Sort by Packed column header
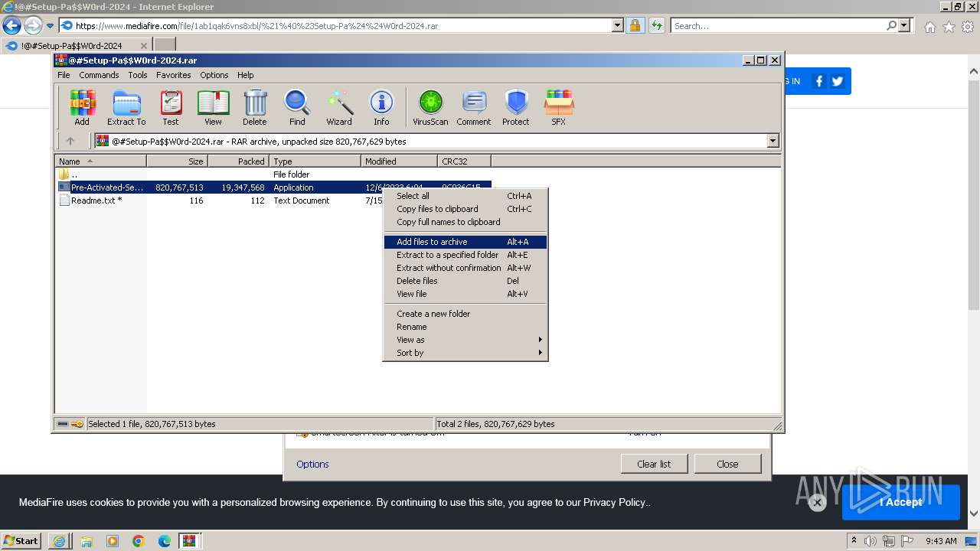The width and height of the screenshot is (980, 551). (x=238, y=161)
